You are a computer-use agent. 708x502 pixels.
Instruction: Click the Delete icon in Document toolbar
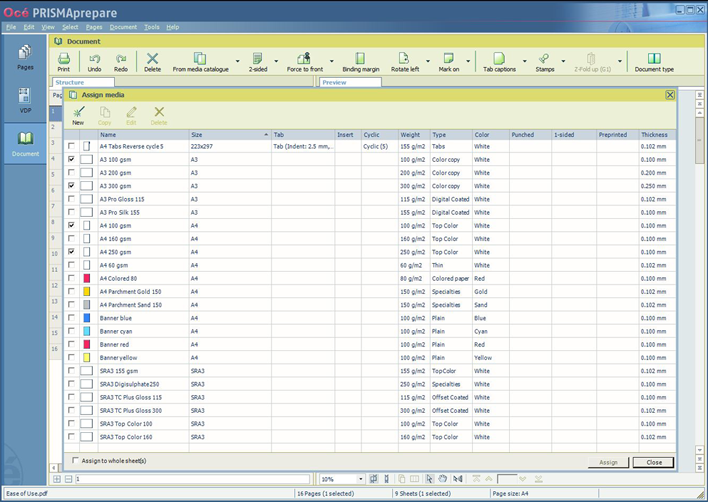tap(153, 62)
